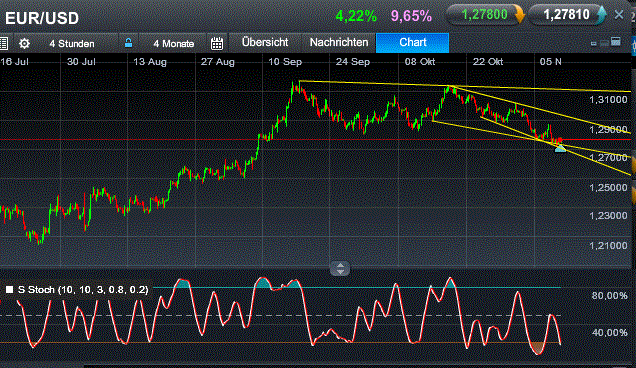Toggle the blue lock icon
The width and height of the screenshot is (636, 368).
click(128, 43)
